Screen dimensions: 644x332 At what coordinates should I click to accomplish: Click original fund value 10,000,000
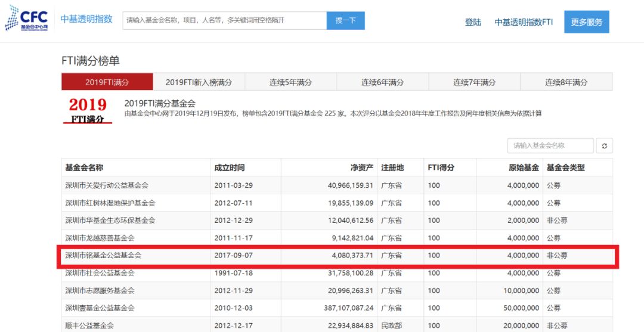pyautogui.click(x=521, y=290)
